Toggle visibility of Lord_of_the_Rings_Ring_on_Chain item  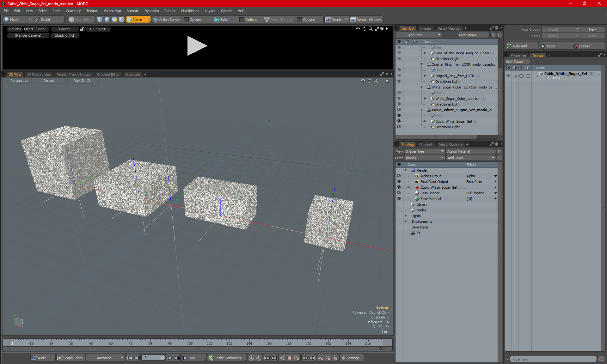coord(399,53)
